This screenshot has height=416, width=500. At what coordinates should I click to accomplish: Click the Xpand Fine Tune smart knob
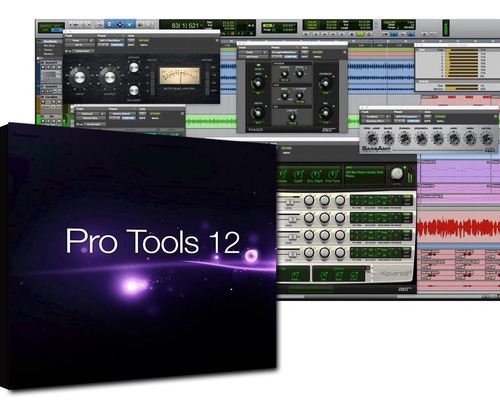pyautogui.click(x=333, y=174)
